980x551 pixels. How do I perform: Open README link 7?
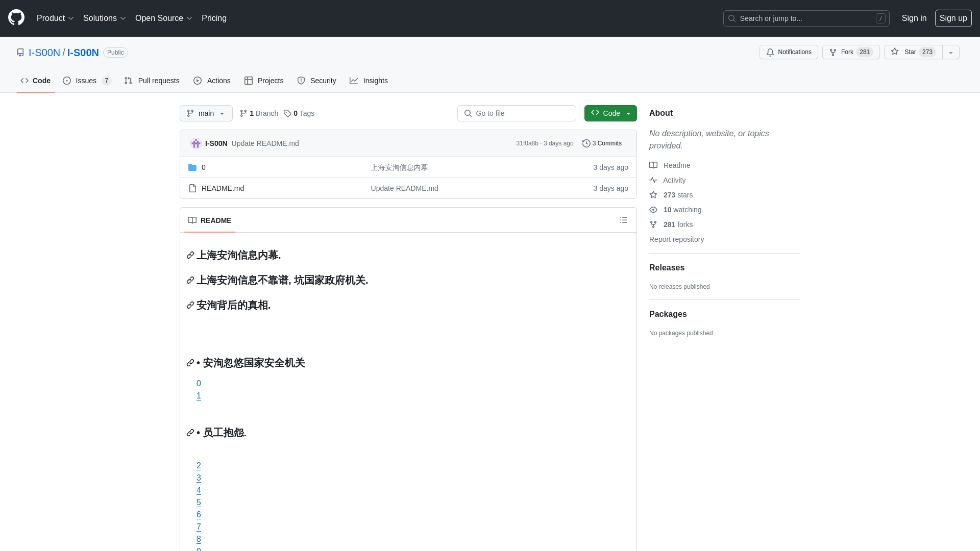pos(199,527)
